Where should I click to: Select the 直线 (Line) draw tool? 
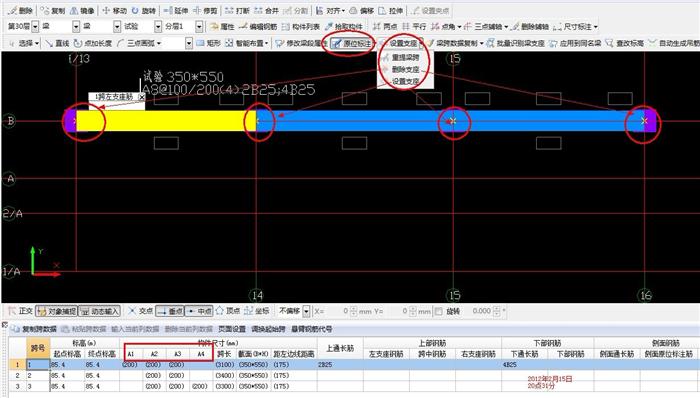click(x=57, y=43)
